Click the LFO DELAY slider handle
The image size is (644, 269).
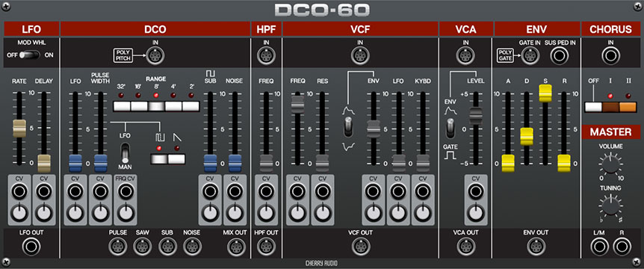[x=43, y=164]
